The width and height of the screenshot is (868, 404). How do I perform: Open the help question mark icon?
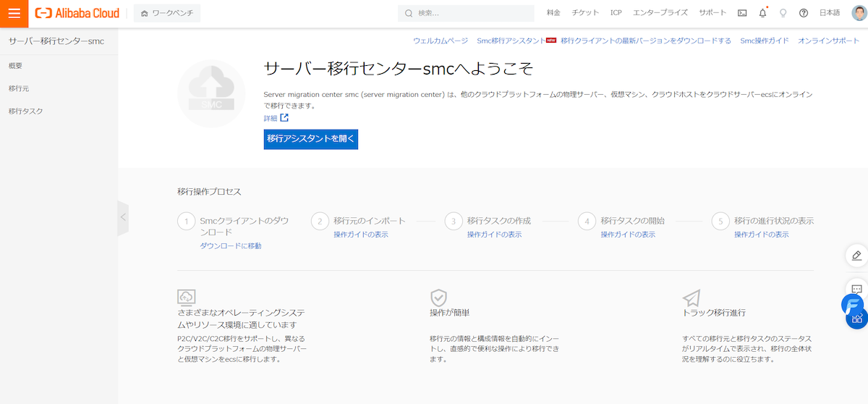(x=803, y=13)
